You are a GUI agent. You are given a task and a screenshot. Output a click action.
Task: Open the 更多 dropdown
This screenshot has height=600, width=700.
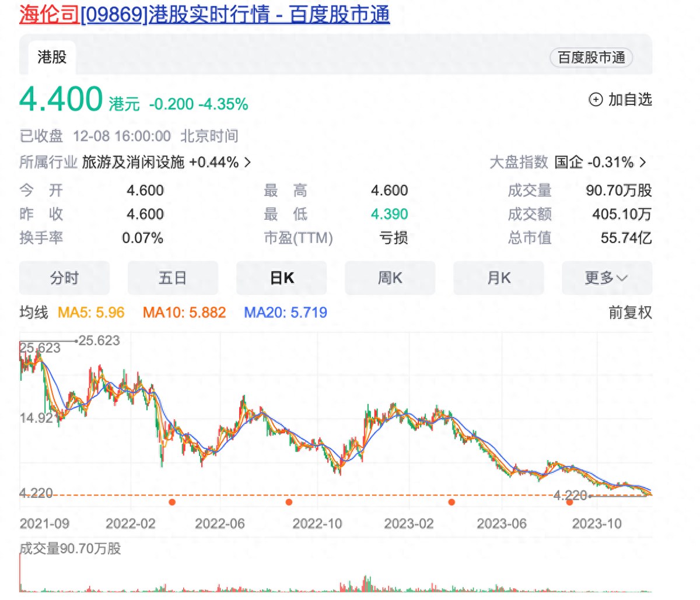607,278
